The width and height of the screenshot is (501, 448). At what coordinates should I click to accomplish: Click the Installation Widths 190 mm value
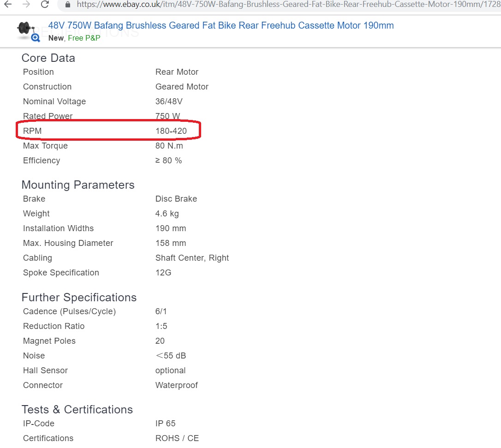tap(171, 228)
